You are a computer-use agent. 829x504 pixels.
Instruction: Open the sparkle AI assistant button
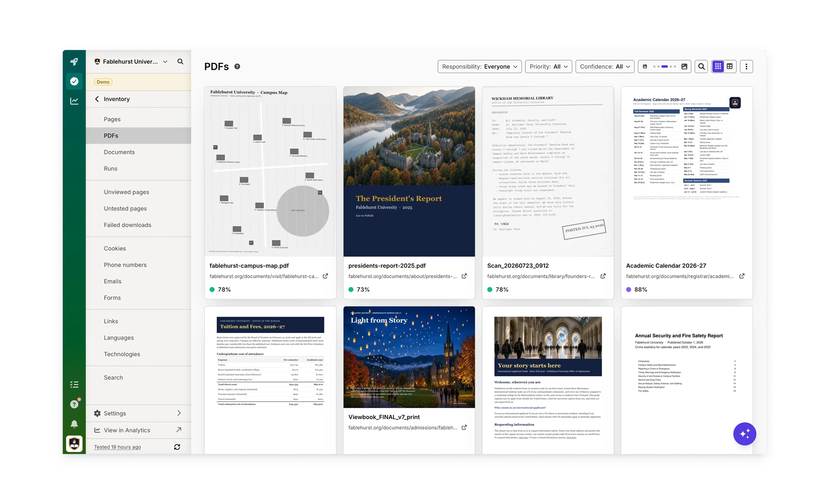click(x=745, y=434)
